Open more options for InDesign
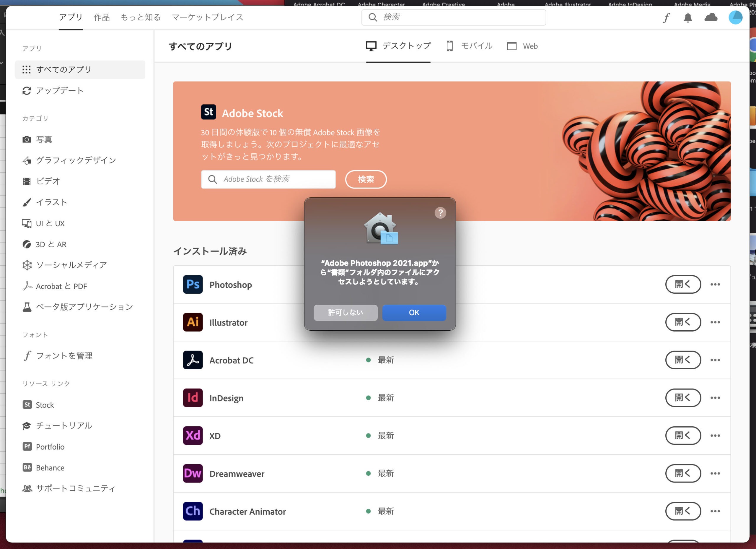 (x=715, y=398)
